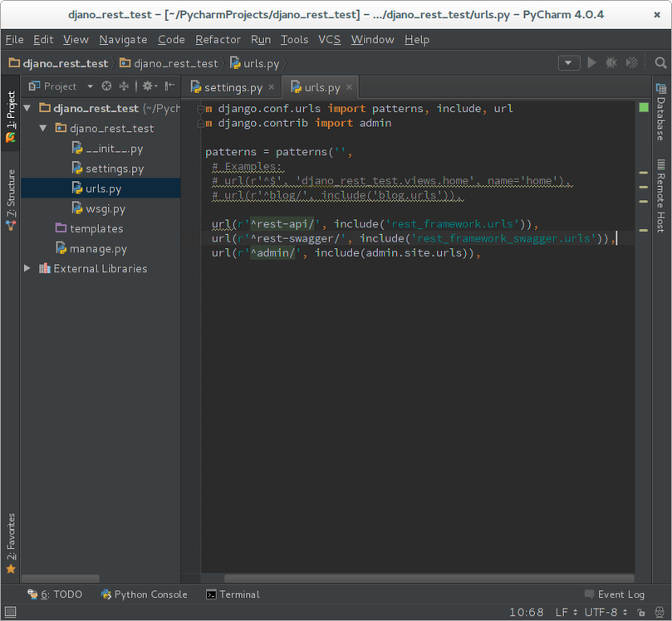
Task: Select settings.py in project tree
Action: [108, 169]
